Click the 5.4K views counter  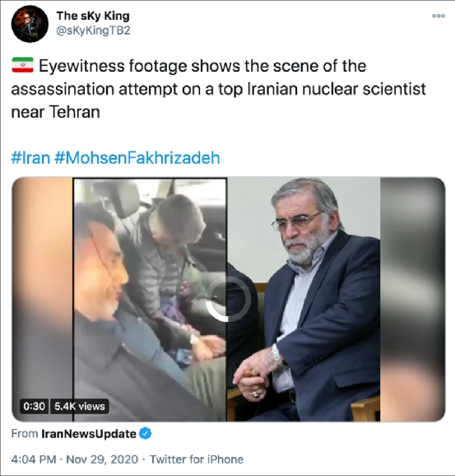(80, 406)
